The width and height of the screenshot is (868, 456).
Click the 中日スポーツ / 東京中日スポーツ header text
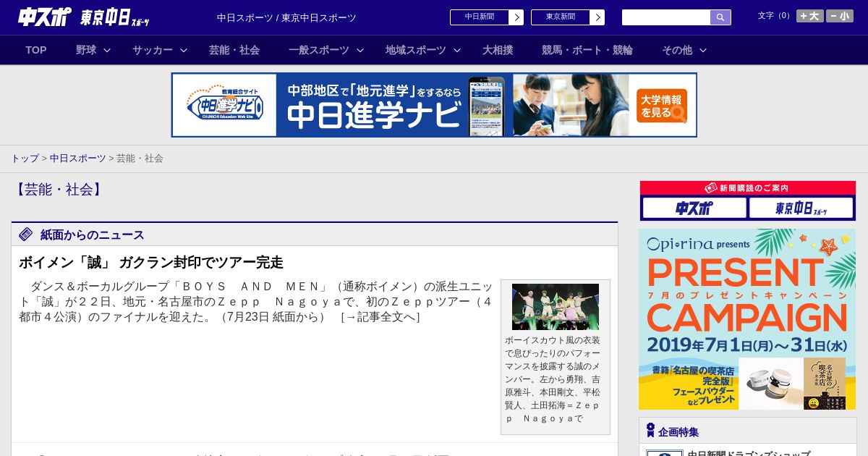click(286, 17)
